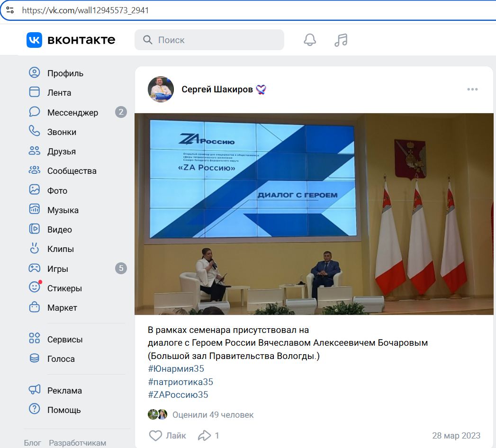View site info icon in address bar
Viewport: 496px width, 448px height.
[x=10, y=10]
